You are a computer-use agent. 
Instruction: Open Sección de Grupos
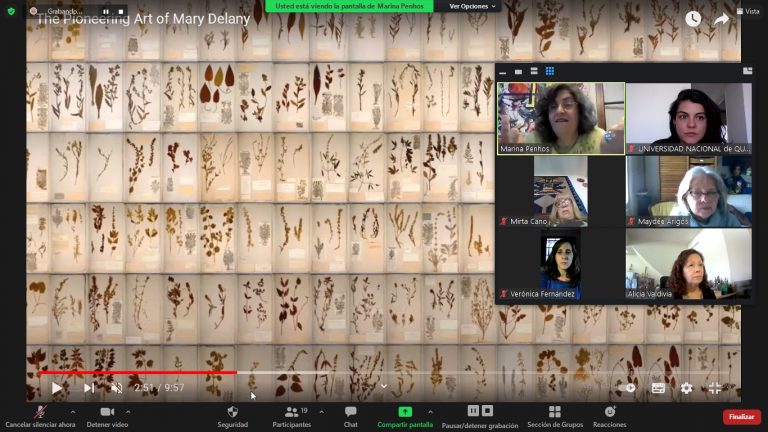pos(554,416)
